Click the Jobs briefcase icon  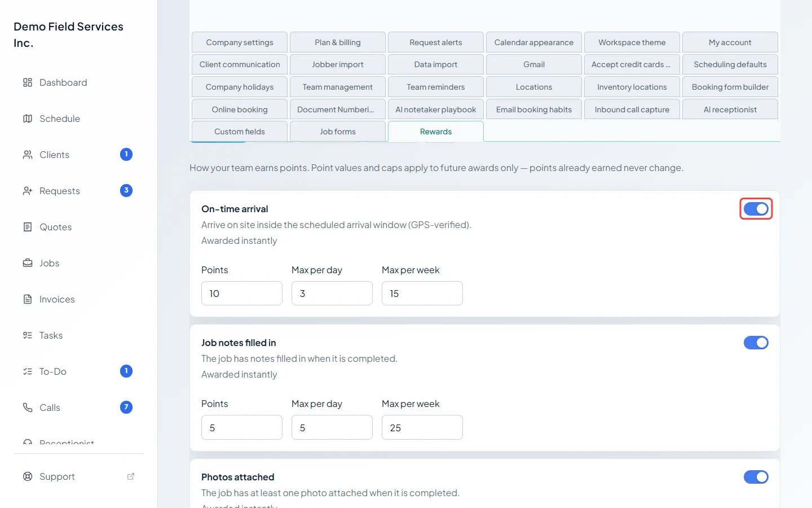(28, 263)
